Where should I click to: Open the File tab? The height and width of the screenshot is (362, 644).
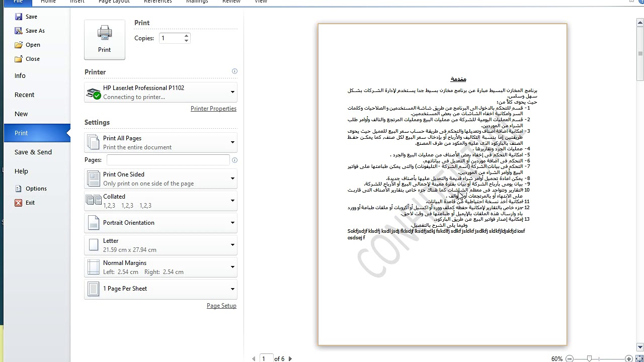click(x=18, y=2)
